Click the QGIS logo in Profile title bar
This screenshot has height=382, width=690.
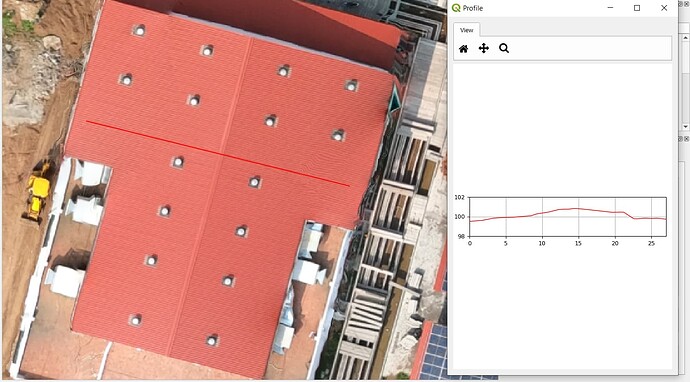456,8
